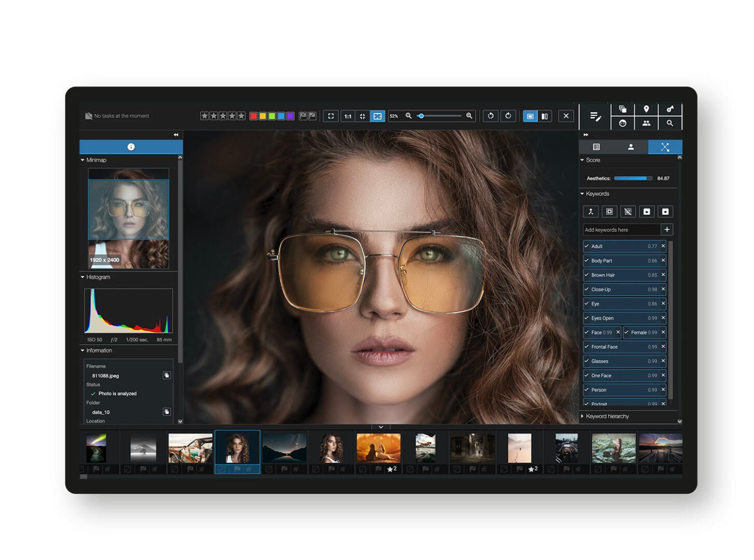Select the mountain lake thumbnail in filmstrip

click(284, 449)
